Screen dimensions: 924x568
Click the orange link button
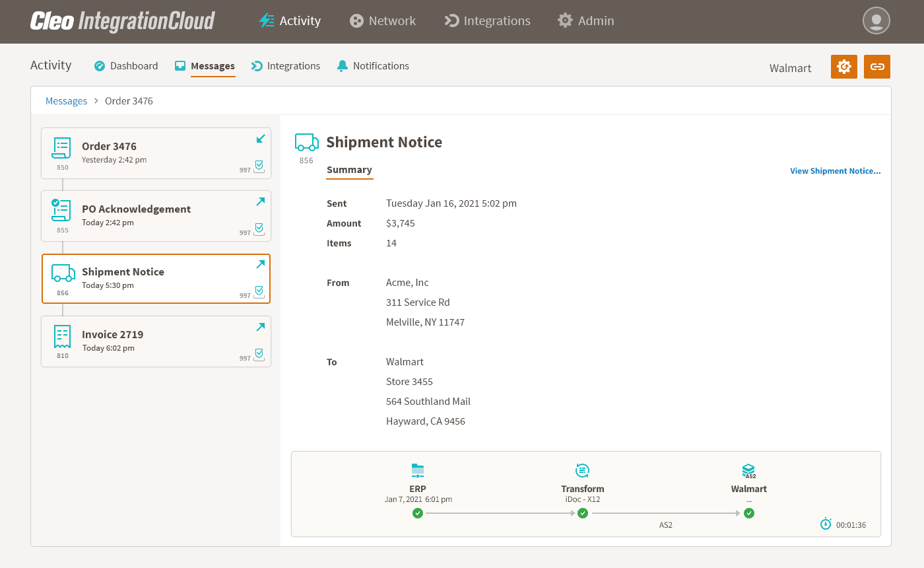[877, 67]
